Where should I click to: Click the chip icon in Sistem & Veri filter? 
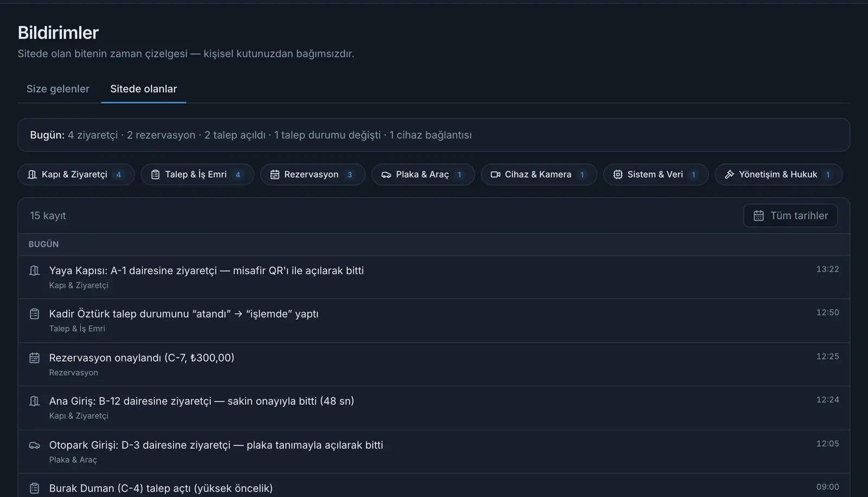(x=618, y=175)
